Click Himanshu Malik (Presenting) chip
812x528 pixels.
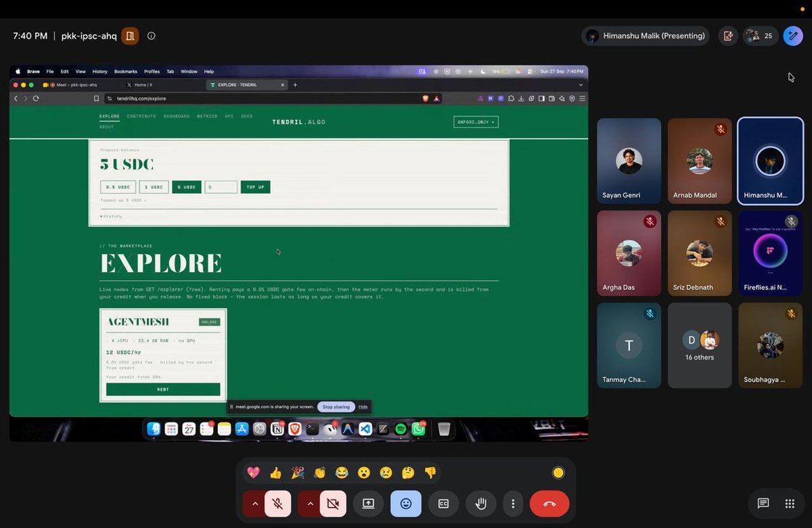646,36
